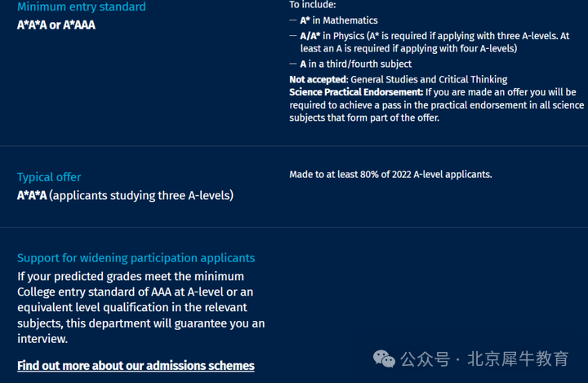The height and width of the screenshot is (383, 588).
Task: Click 'Science Practical Endorsement:' bold label
Action: 356,92
